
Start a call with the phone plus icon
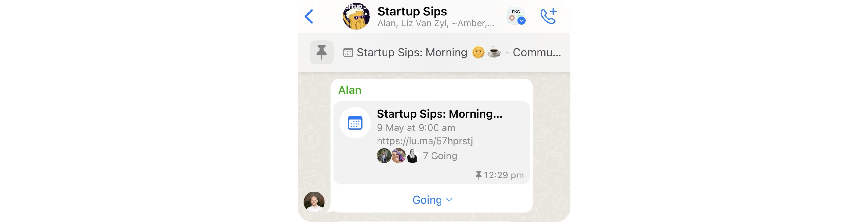coord(548,16)
